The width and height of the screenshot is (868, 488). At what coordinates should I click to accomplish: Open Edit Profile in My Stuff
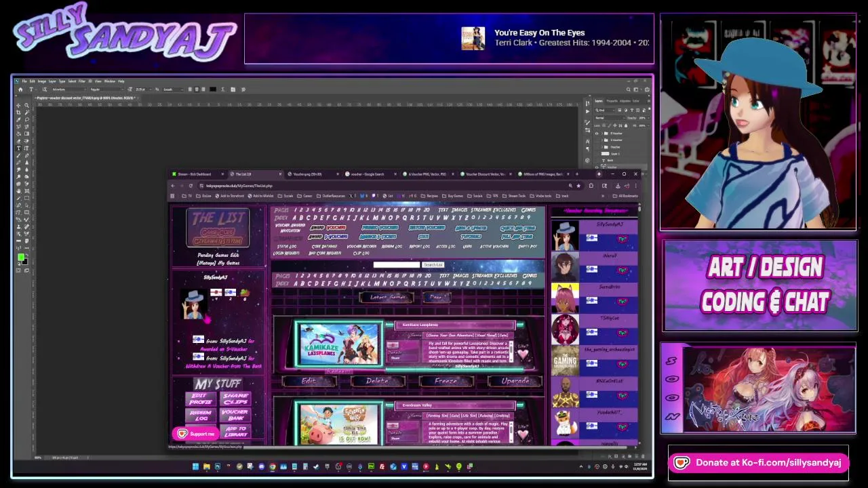(201, 399)
